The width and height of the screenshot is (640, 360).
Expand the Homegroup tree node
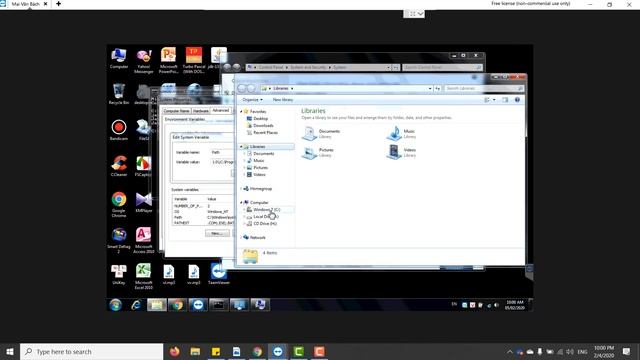point(241,189)
